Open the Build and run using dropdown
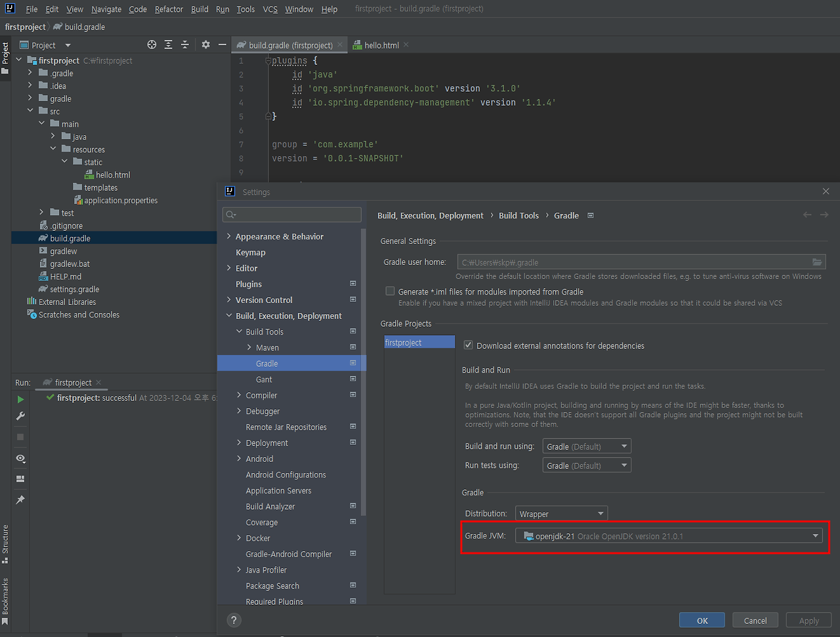The width and height of the screenshot is (840, 637). coord(587,447)
